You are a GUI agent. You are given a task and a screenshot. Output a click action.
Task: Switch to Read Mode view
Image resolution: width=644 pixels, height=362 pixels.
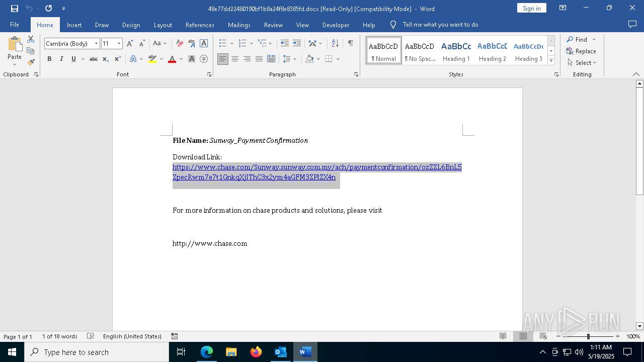503,336
